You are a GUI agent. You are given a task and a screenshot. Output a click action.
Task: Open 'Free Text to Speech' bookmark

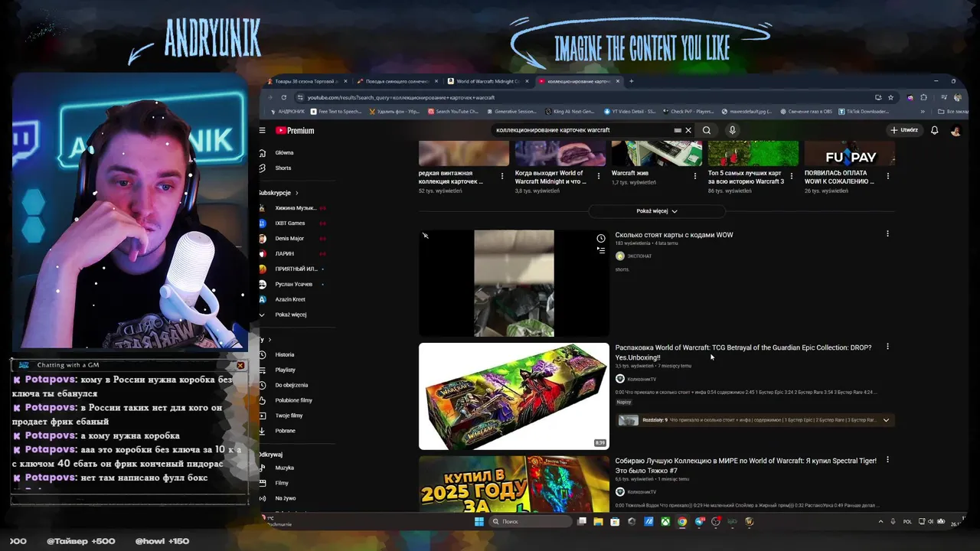click(x=336, y=112)
